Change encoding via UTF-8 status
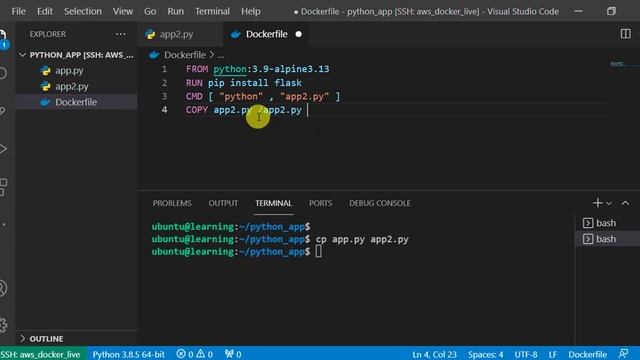640x360 pixels. coord(526,354)
